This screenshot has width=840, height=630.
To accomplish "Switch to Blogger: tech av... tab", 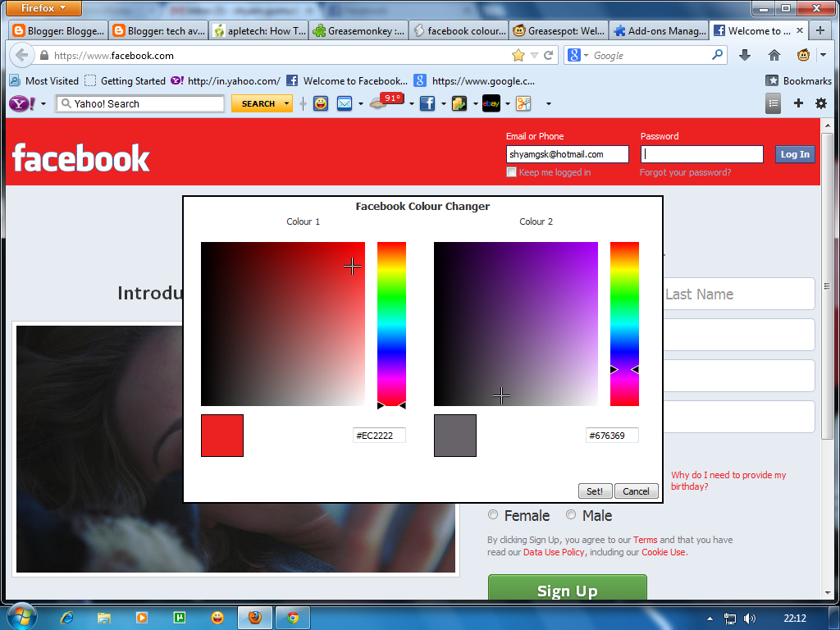I will click(158, 30).
